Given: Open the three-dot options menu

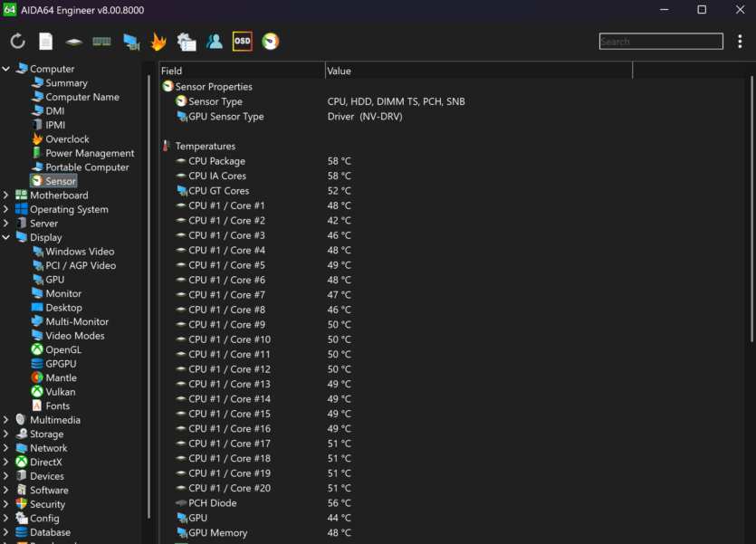Looking at the screenshot, I should (x=740, y=42).
